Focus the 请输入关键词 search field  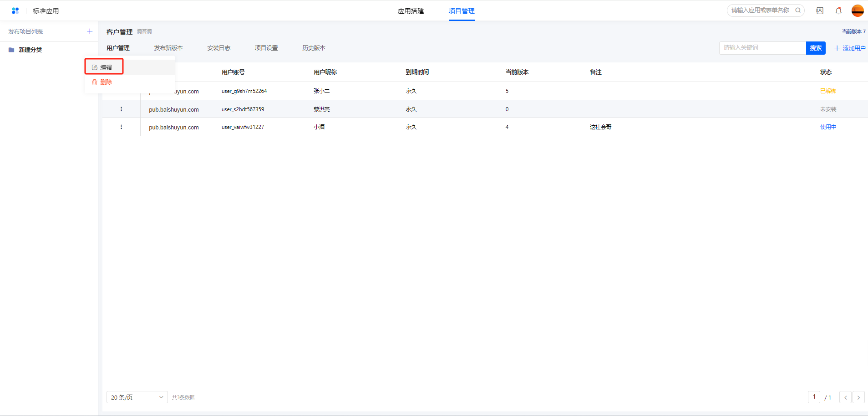[762, 48]
